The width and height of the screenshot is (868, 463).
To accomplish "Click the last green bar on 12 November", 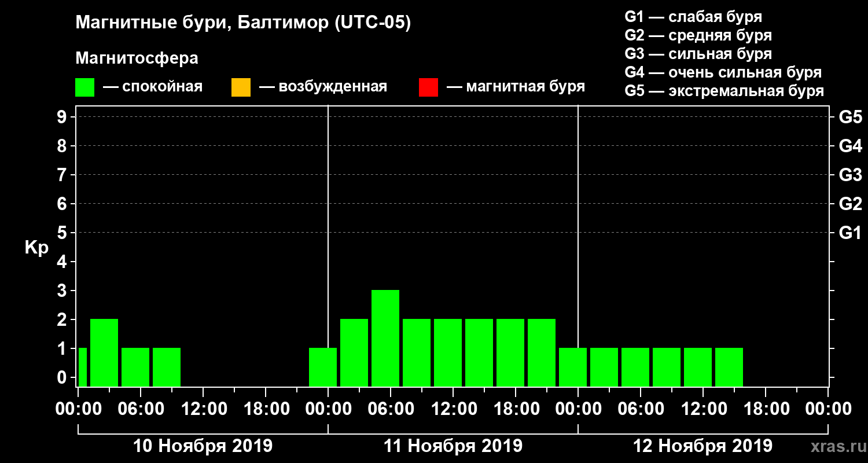I will 729,367.
